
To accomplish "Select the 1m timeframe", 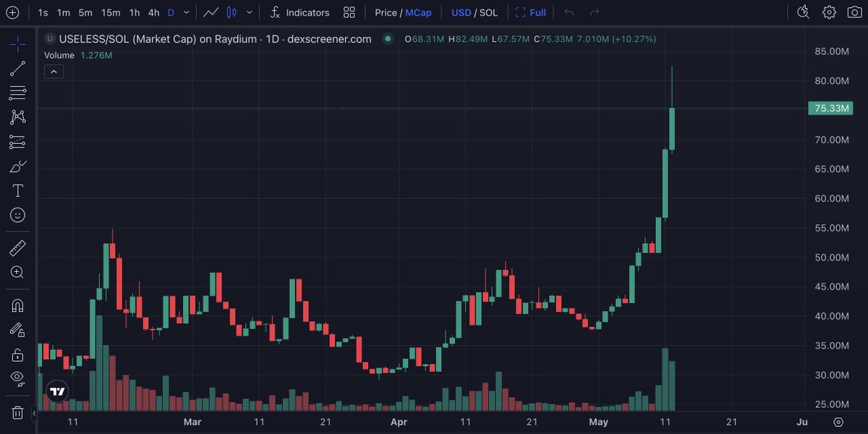I will (x=64, y=13).
